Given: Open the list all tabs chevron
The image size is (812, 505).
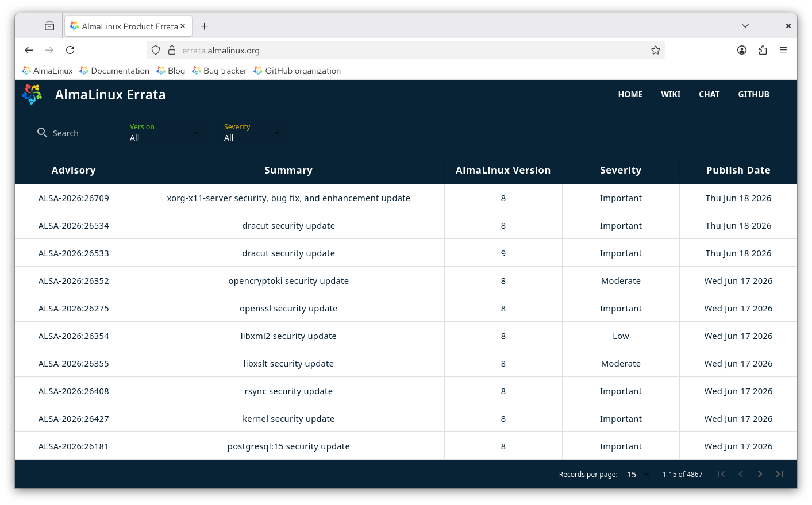Looking at the screenshot, I should (745, 26).
